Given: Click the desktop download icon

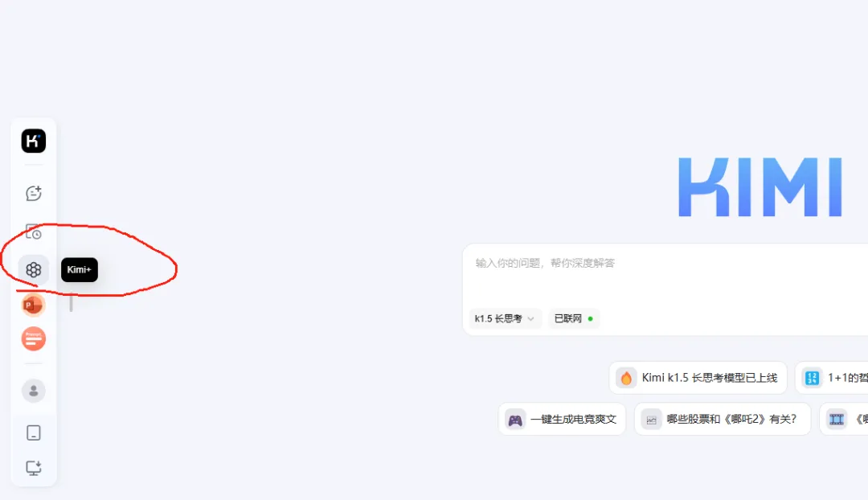Looking at the screenshot, I should point(33,468).
